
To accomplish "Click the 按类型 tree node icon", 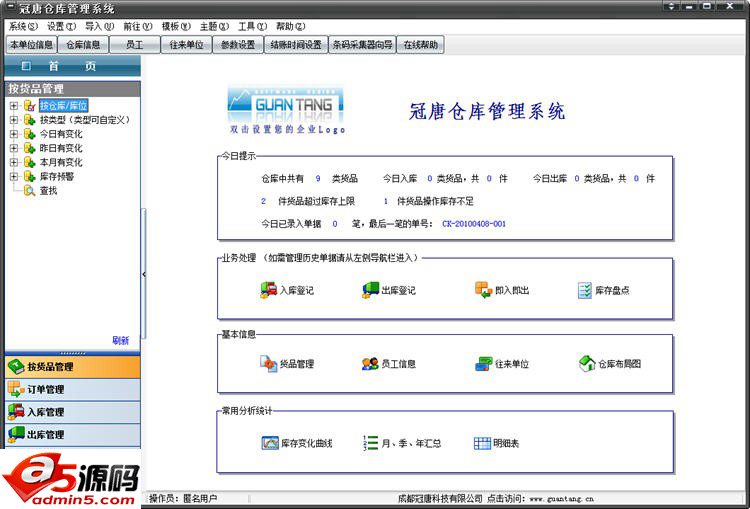I will tap(30, 120).
